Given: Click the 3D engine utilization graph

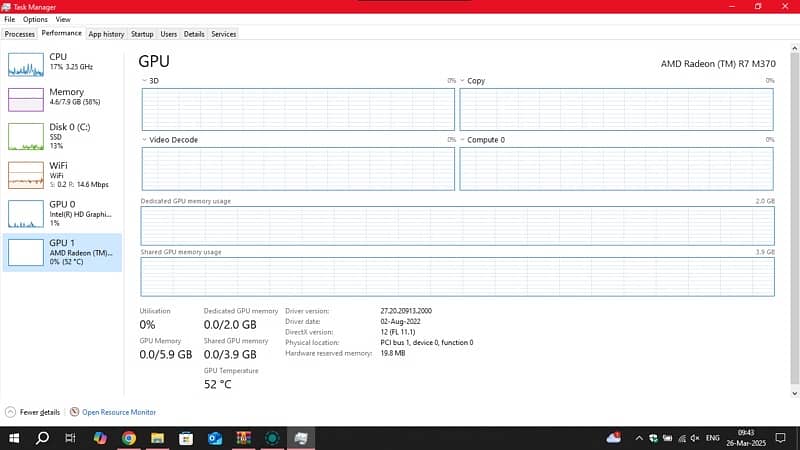Looking at the screenshot, I should pyautogui.click(x=298, y=109).
